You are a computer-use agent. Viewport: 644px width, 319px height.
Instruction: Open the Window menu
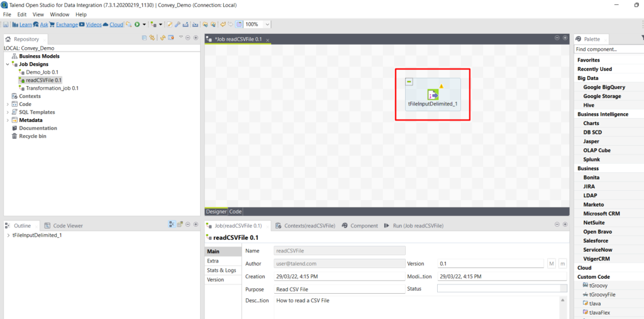click(x=60, y=14)
